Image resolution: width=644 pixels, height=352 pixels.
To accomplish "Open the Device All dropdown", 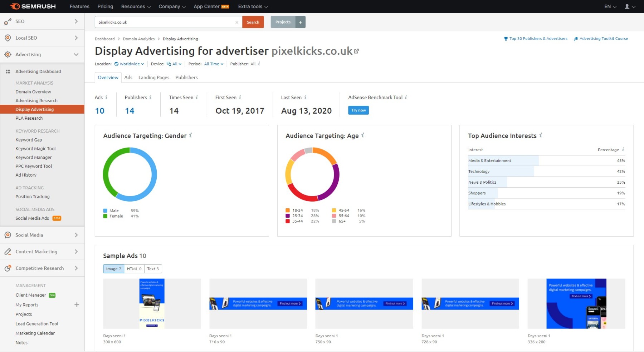I will tap(174, 64).
